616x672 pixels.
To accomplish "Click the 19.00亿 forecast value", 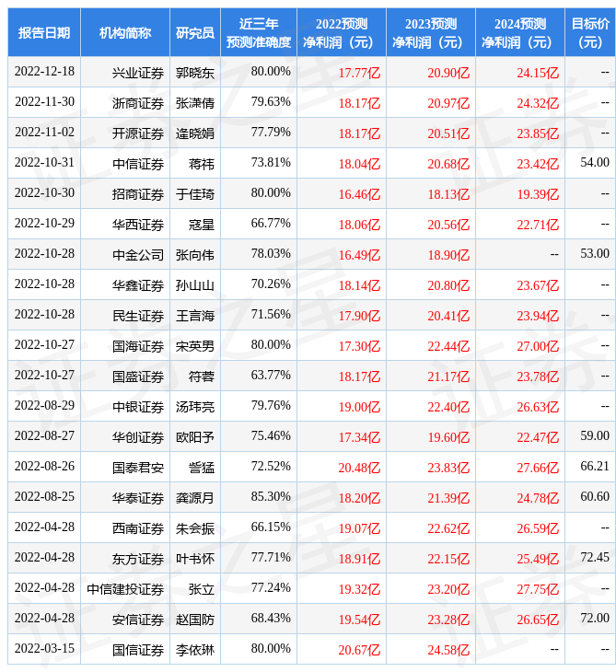I will pos(359,407).
